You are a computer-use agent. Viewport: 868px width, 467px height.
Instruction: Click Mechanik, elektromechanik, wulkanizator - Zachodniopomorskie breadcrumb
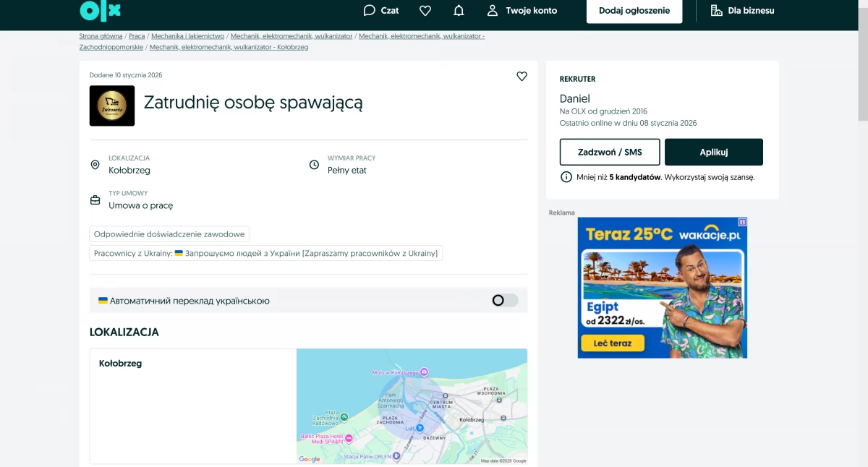click(x=282, y=41)
